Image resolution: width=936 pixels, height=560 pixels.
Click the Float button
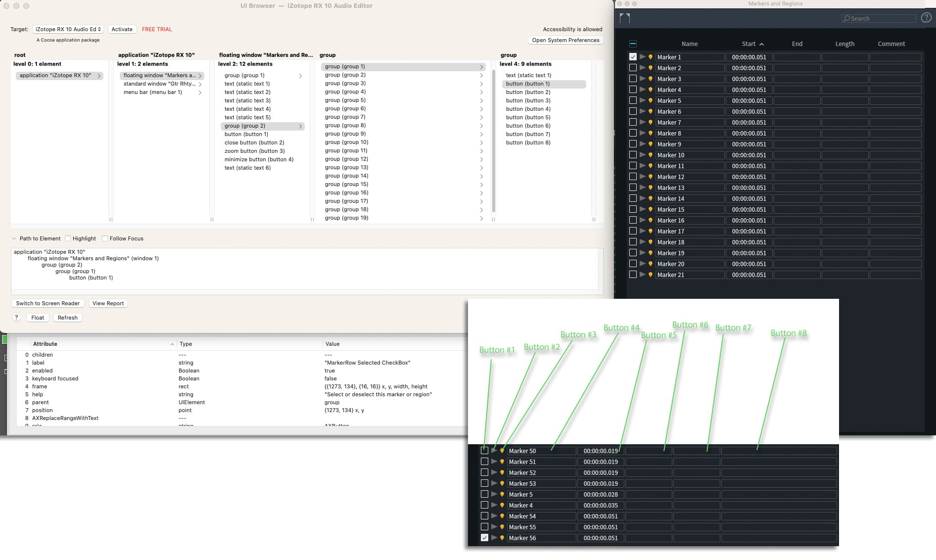coord(38,318)
